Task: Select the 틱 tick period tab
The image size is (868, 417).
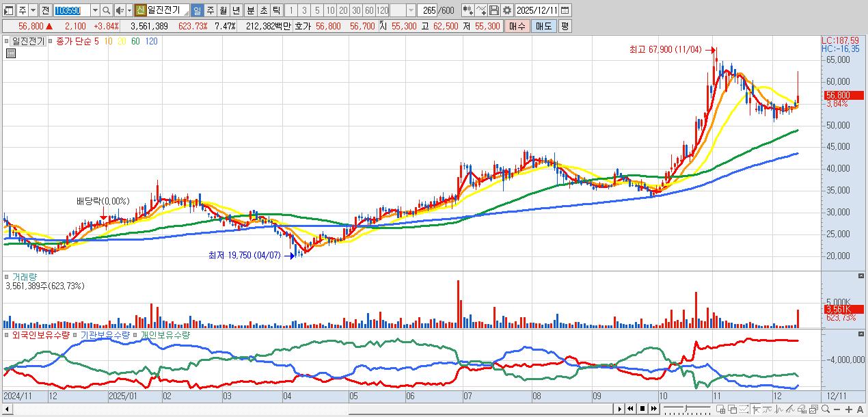Action: [276, 10]
